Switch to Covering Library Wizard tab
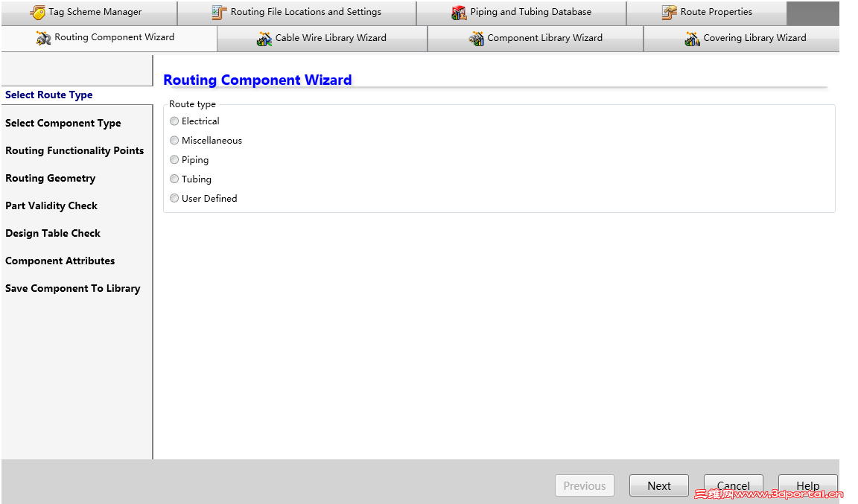858x504 pixels. 742,38
